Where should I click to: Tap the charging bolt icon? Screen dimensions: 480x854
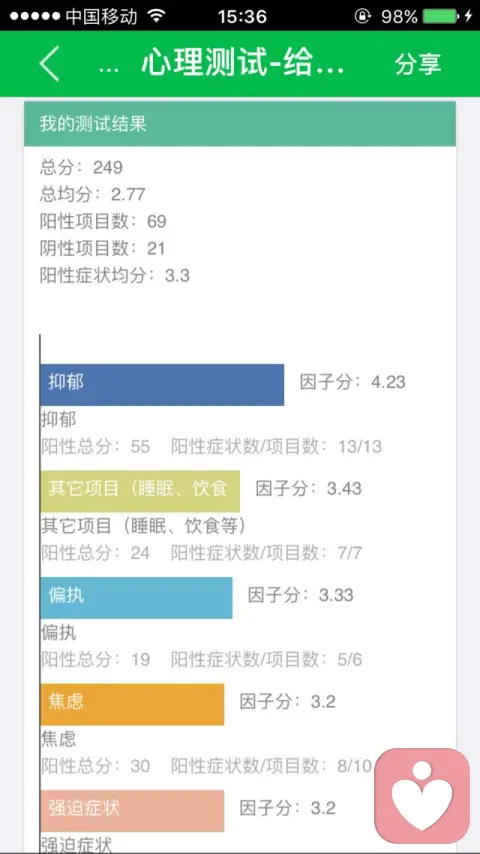point(468,16)
